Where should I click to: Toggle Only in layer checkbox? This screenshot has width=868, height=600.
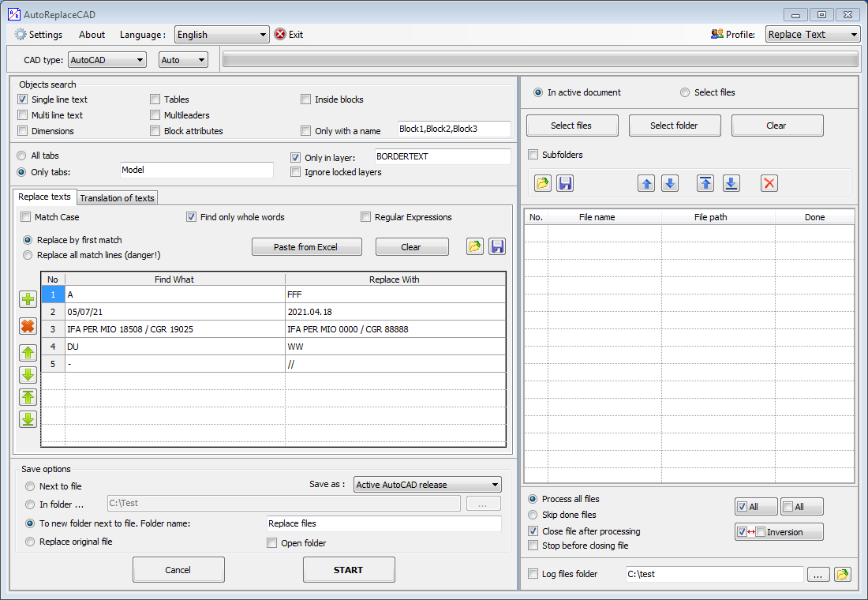pyautogui.click(x=296, y=157)
